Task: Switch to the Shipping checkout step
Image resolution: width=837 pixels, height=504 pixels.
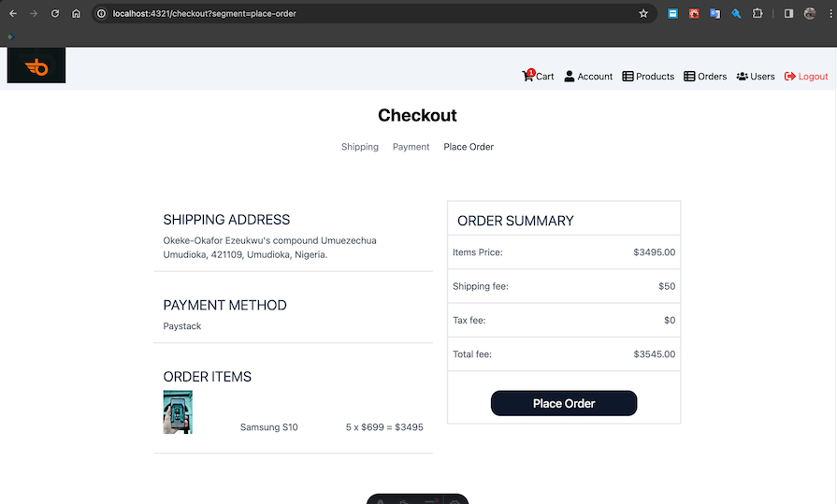Action: coord(359,147)
